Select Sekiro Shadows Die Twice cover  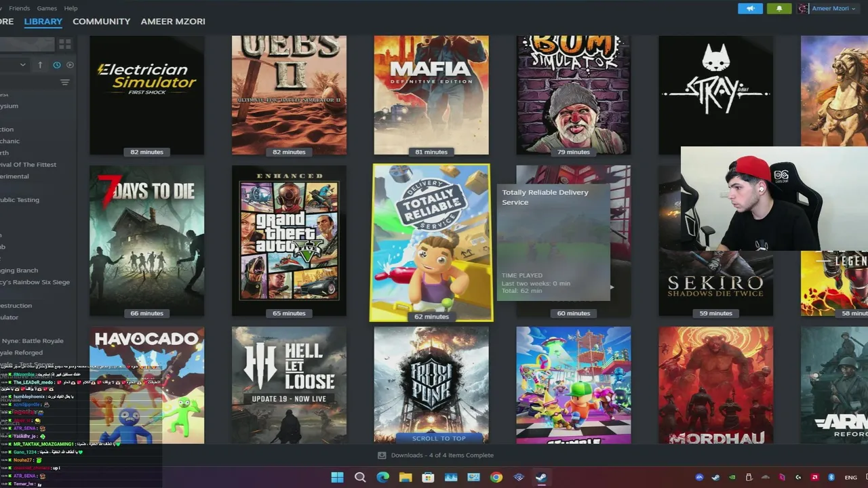[715, 283]
